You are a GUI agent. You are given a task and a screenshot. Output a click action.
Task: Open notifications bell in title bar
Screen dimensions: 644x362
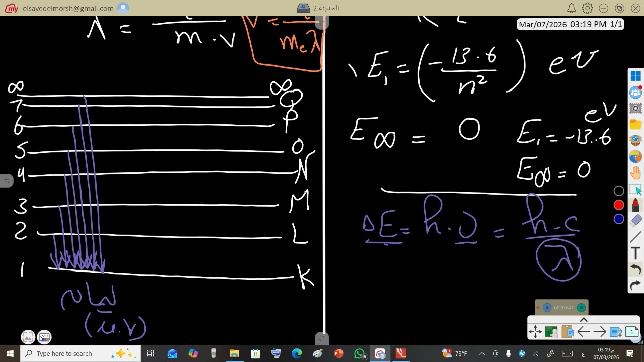tap(571, 8)
